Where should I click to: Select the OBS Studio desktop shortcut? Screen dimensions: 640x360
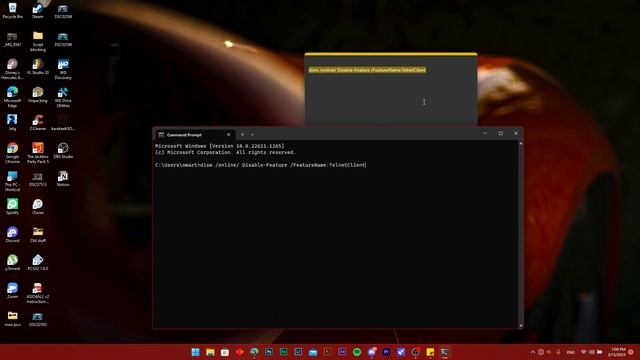63,151
